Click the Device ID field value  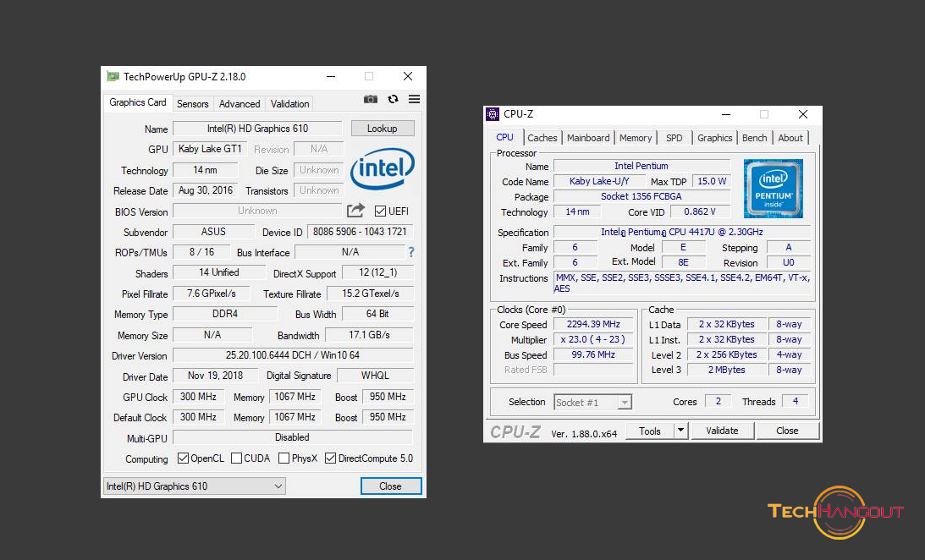[x=360, y=232]
